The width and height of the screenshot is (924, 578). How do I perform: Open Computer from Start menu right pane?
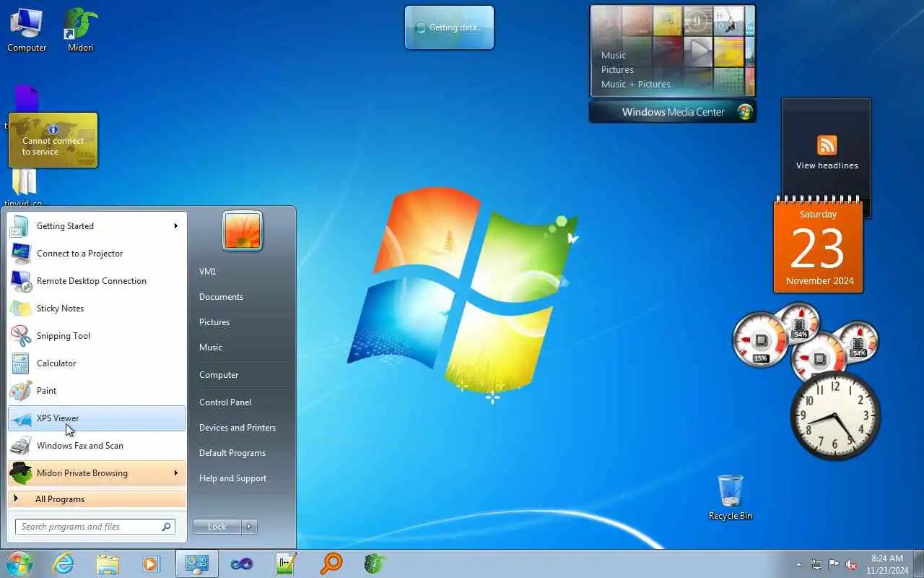(219, 375)
